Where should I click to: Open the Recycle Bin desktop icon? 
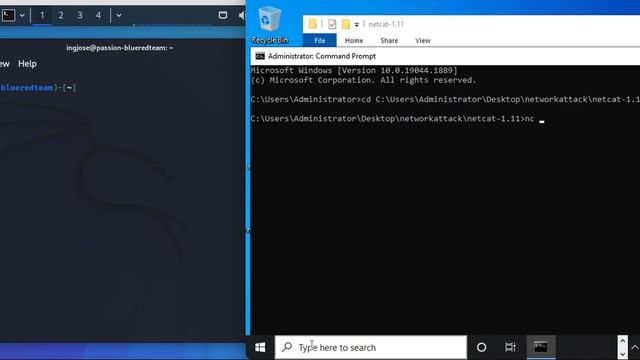coord(269,25)
